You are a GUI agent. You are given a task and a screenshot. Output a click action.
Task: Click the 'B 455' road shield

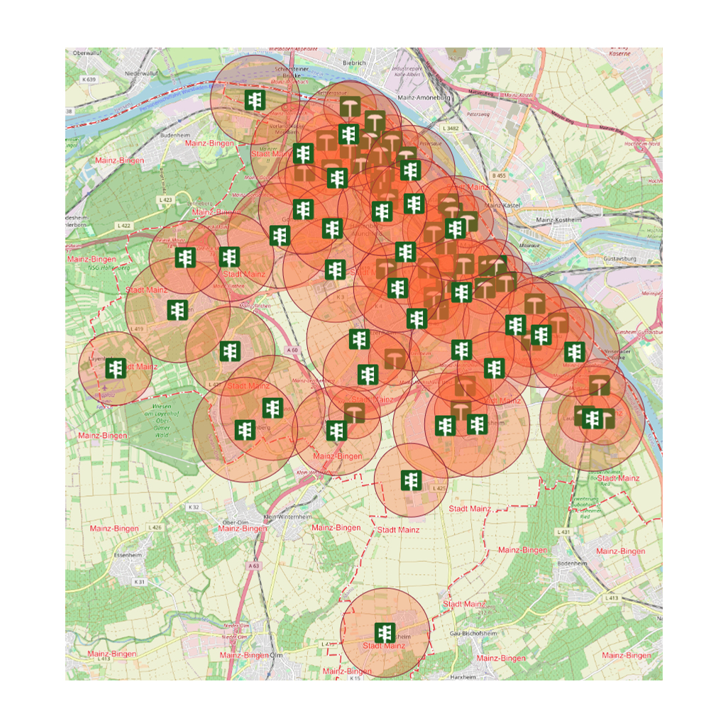(x=499, y=175)
